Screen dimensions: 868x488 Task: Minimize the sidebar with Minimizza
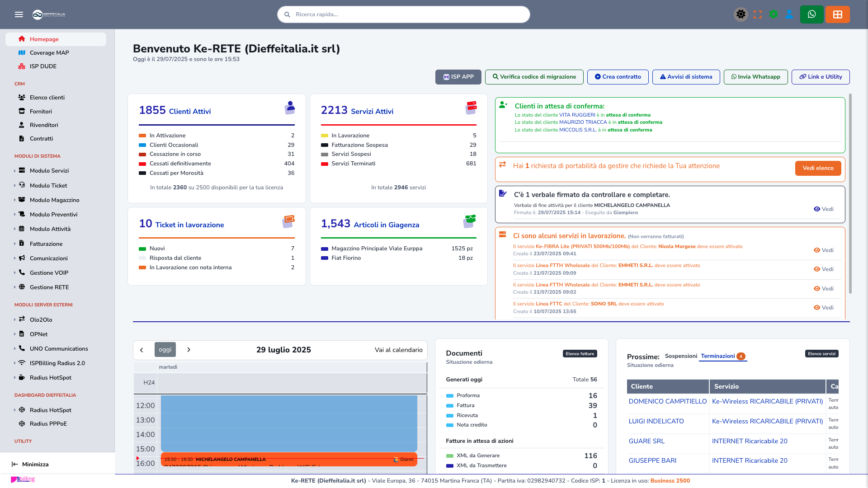tap(30, 465)
